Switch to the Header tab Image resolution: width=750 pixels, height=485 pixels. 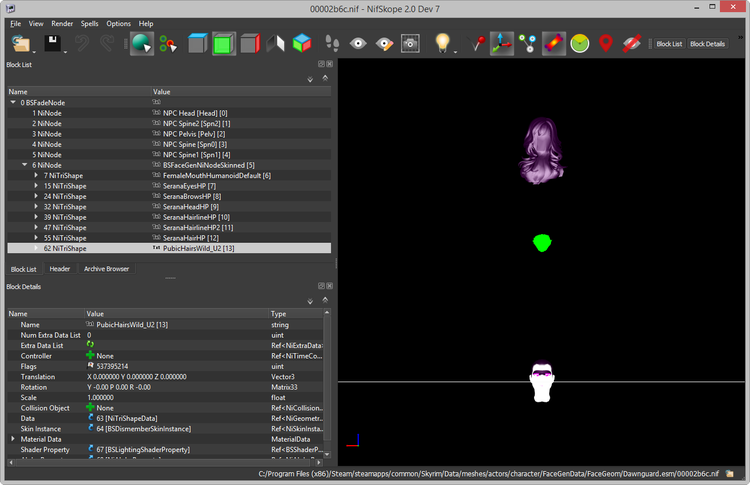point(60,269)
